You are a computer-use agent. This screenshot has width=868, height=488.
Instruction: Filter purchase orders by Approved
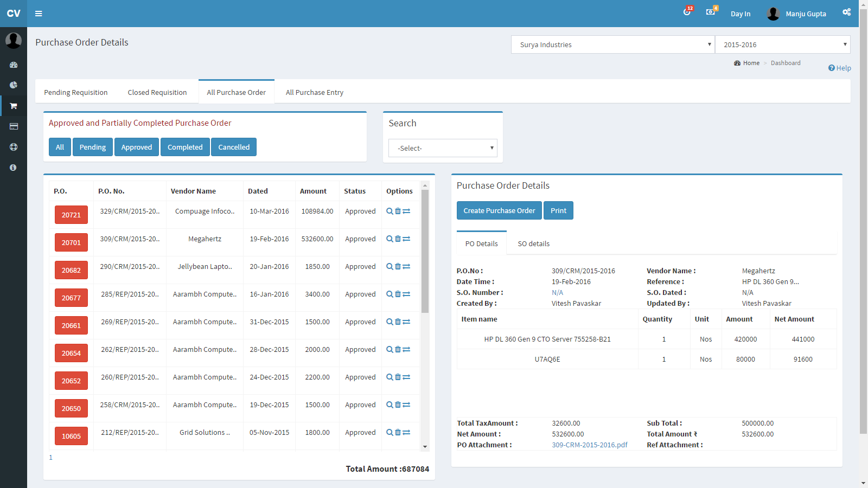click(x=137, y=147)
